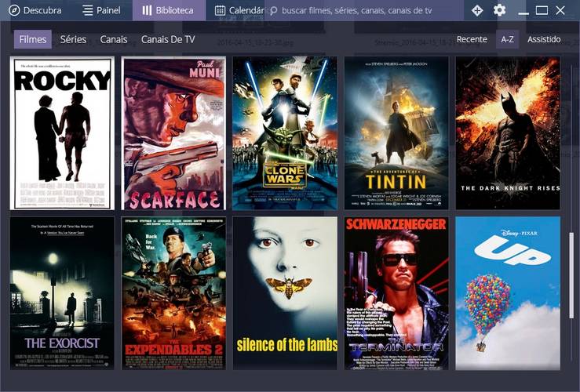Open the Calendário tab
This screenshot has height=392, width=580.
pos(239,10)
